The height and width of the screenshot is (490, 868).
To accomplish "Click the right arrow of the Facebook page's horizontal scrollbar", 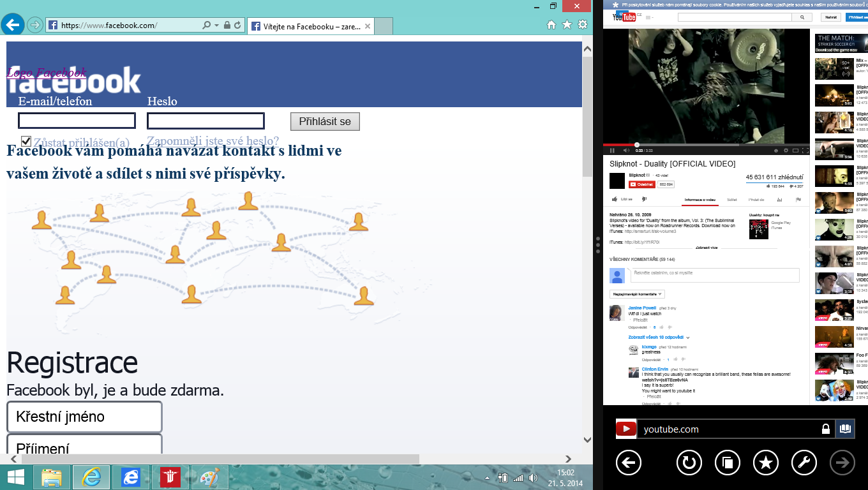I will (x=568, y=459).
